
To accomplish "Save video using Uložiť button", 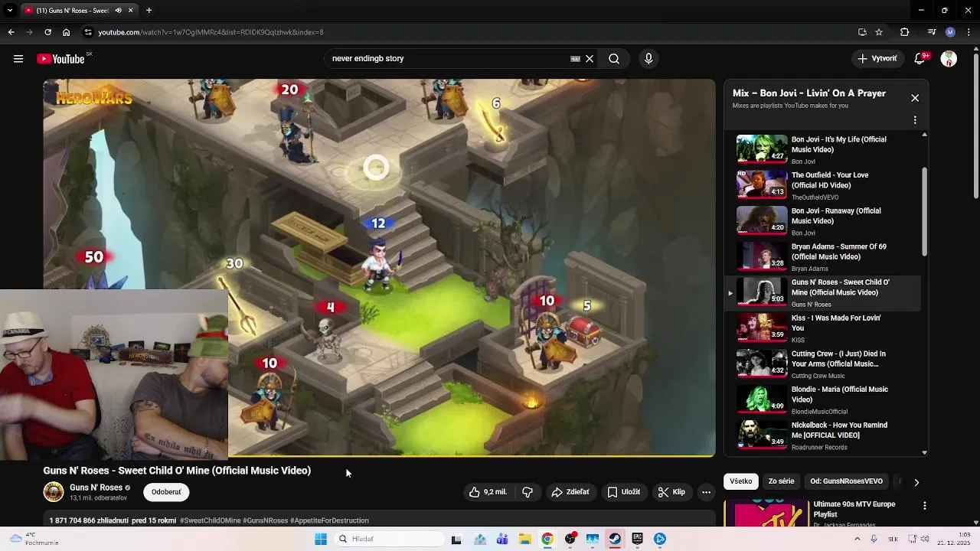I will 623,492.
